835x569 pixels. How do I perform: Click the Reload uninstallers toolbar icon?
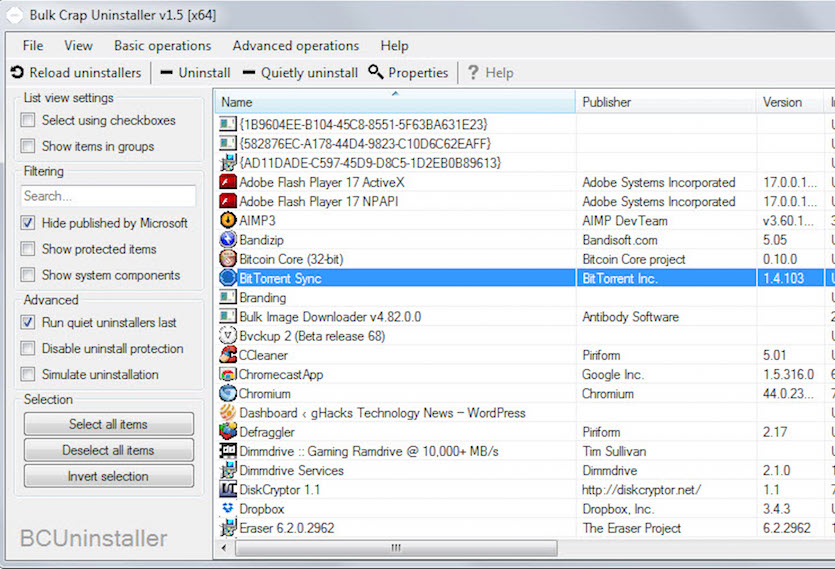coord(17,72)
